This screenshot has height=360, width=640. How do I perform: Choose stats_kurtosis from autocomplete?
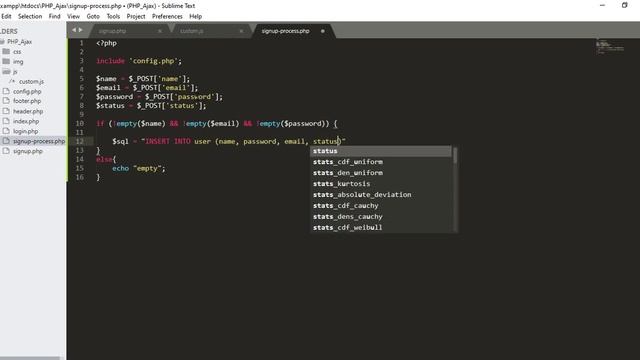[381, 184]
